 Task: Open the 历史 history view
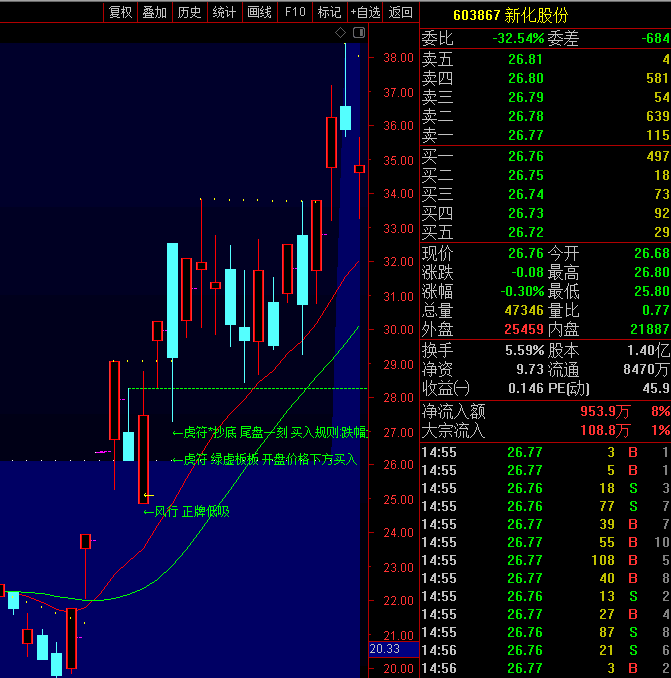click(189, 12)
